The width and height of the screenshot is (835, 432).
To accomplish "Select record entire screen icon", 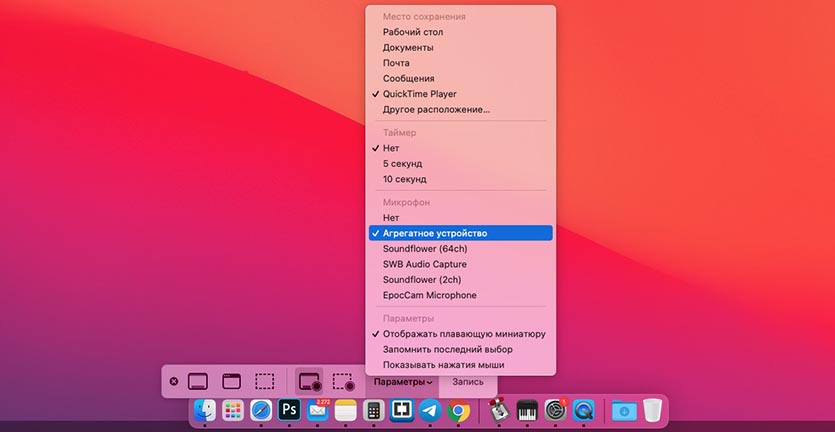I will click(309, 381).
